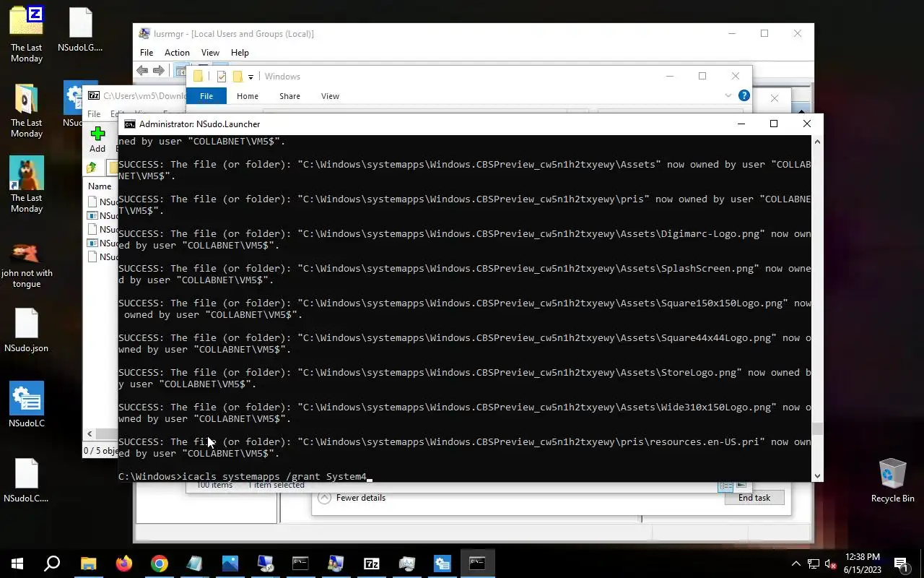Switch to 7-Zip in the taskbar

371,564
